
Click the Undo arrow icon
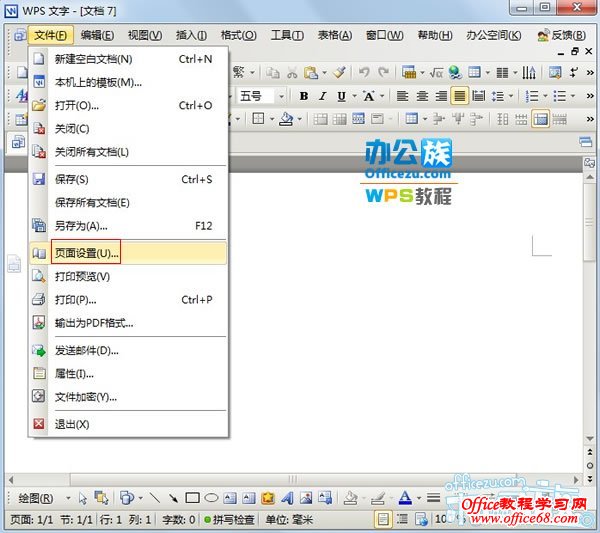[364, 72]
